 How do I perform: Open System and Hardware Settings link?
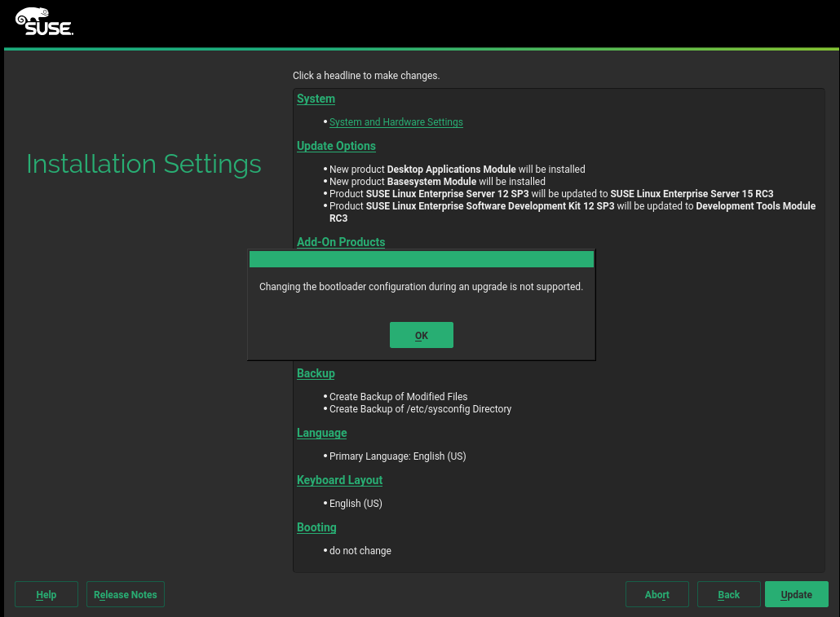(396, 122)
